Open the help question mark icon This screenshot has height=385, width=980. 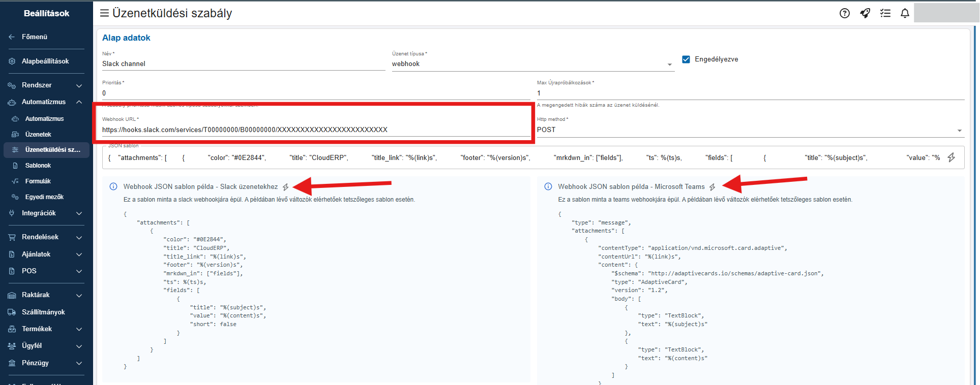click(x=845, y=13)
